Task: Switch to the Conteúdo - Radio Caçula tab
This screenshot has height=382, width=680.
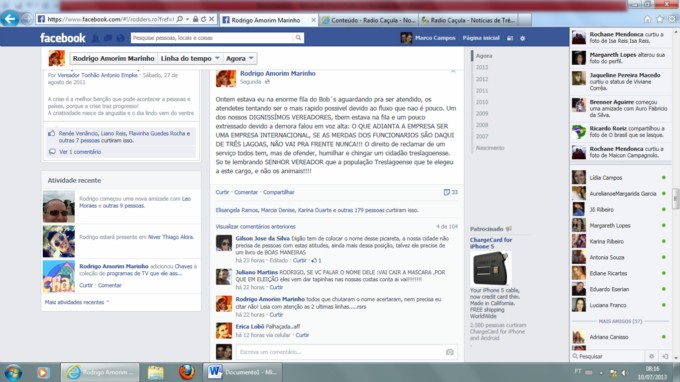Action: point(369,20)
